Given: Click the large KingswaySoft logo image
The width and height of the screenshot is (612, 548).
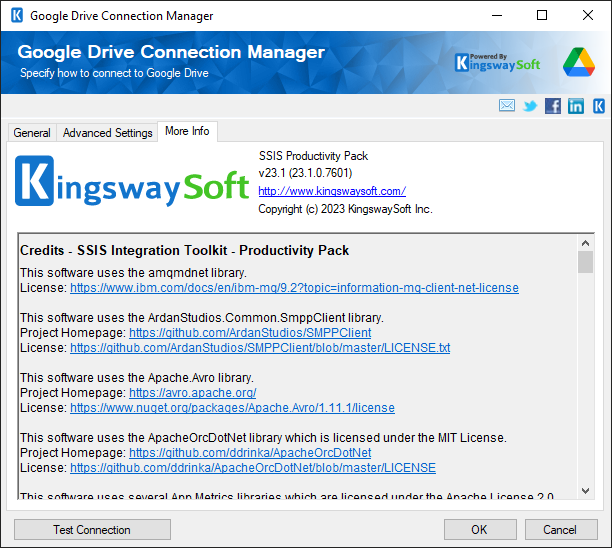Looking at the screenshot, I should [132, 181].
